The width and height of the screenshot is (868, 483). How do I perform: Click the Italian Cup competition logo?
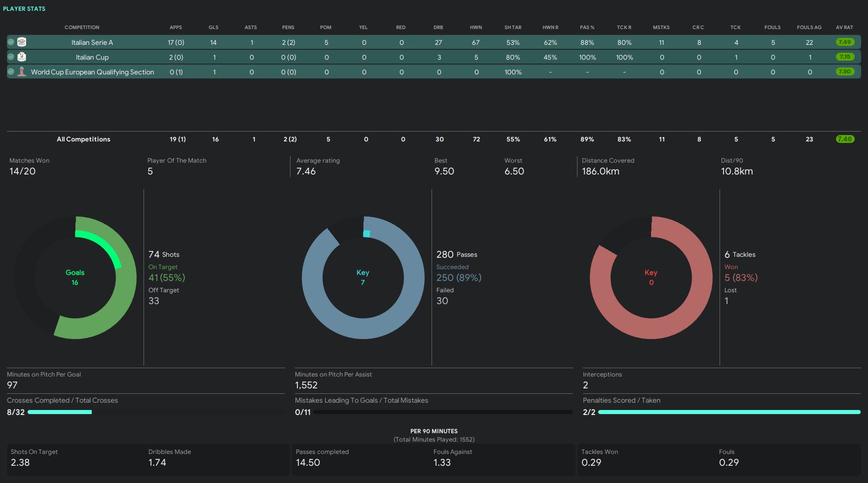pyautogui.click(x=22, y=57)
